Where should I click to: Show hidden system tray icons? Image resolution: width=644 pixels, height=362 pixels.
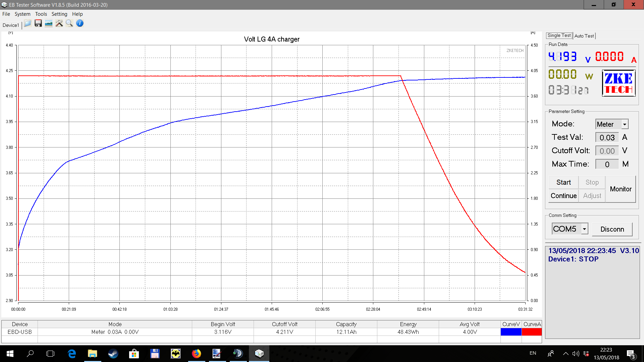click(x=566, y=353)
